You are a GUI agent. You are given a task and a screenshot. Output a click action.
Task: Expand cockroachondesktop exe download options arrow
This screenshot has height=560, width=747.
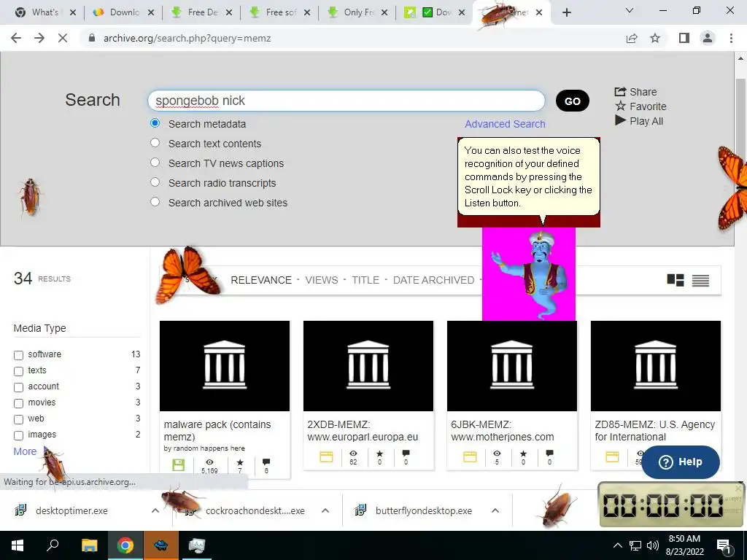[x=325, y=510]
